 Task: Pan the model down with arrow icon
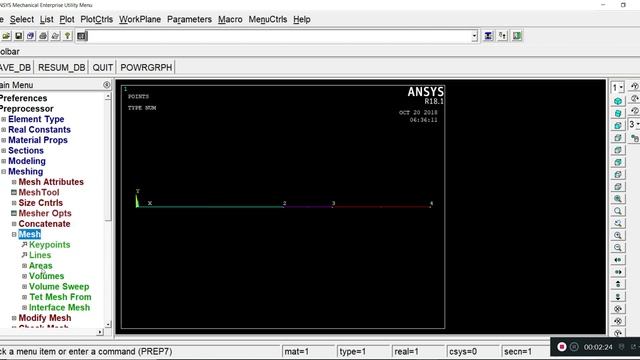coord(618,297)
